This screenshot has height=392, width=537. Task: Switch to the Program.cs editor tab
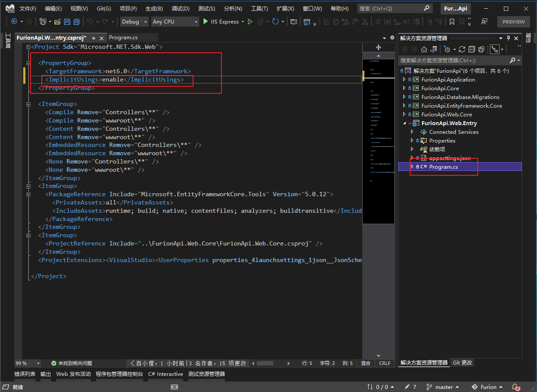click(x=123, y=38)
